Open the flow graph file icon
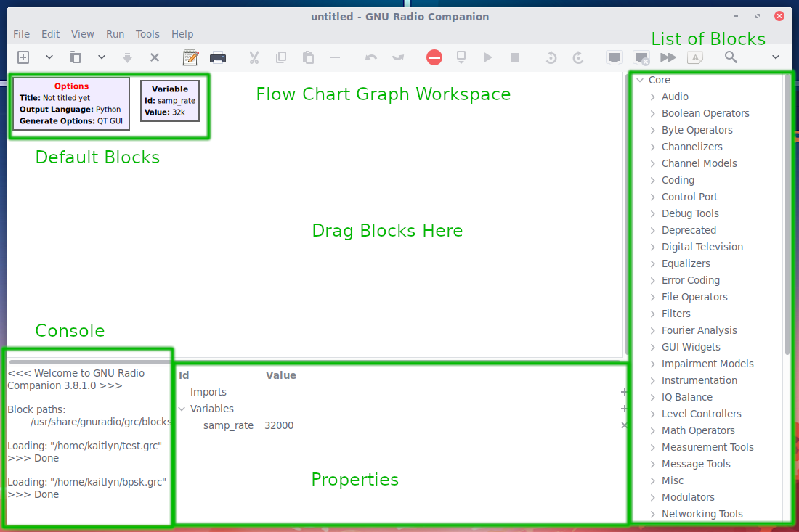 coord(76,57)
